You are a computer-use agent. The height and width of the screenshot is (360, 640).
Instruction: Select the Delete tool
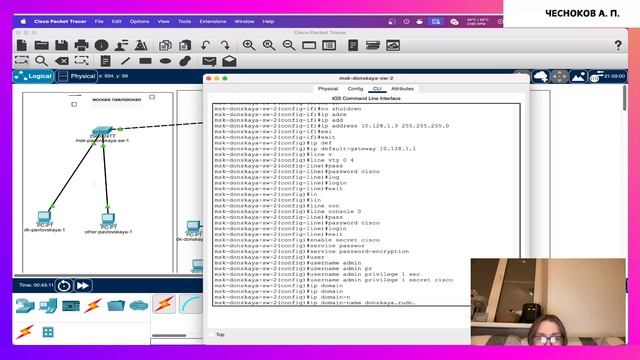62,61
